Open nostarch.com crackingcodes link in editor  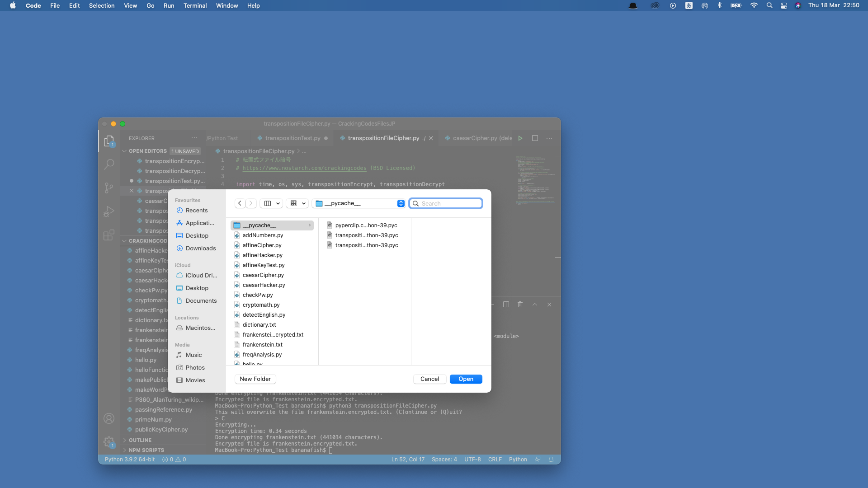click(x=304, y=168)
